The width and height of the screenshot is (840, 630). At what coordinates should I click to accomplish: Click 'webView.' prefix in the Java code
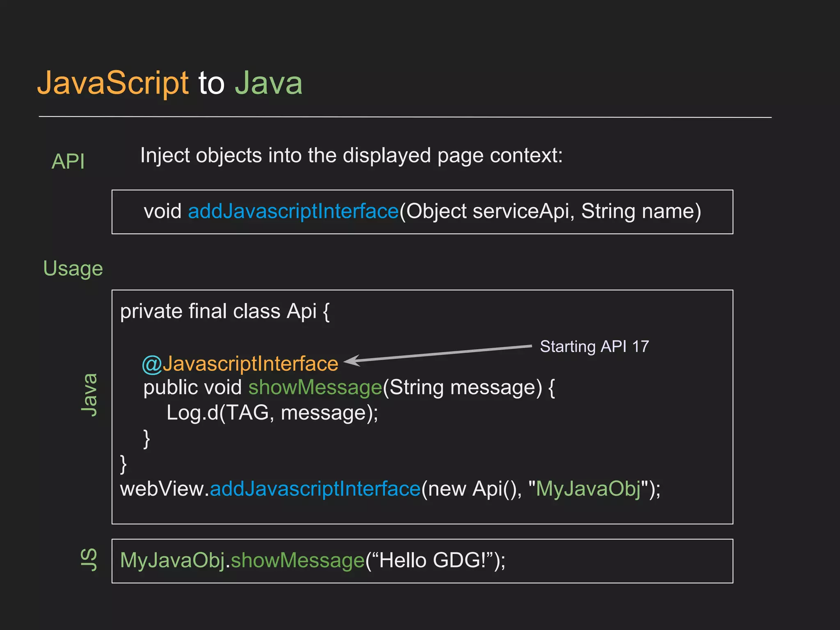click(165, 489)
